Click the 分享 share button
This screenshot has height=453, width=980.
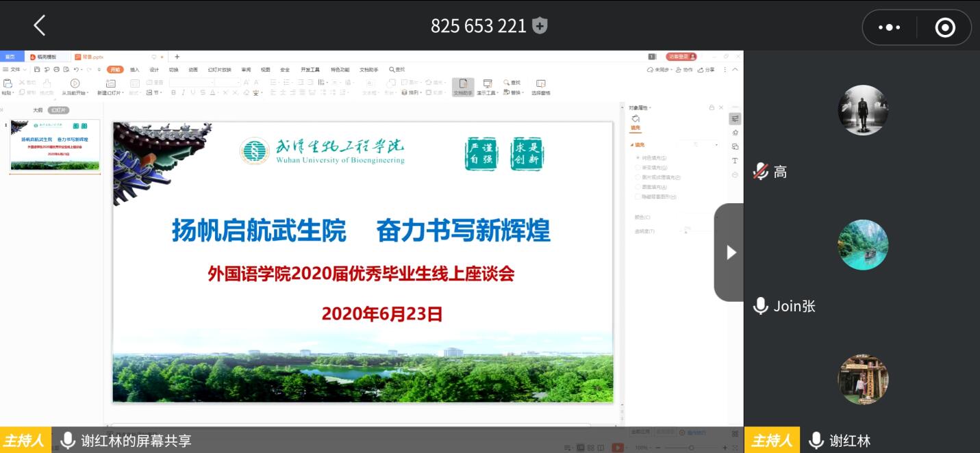click(x=706, y=70)
